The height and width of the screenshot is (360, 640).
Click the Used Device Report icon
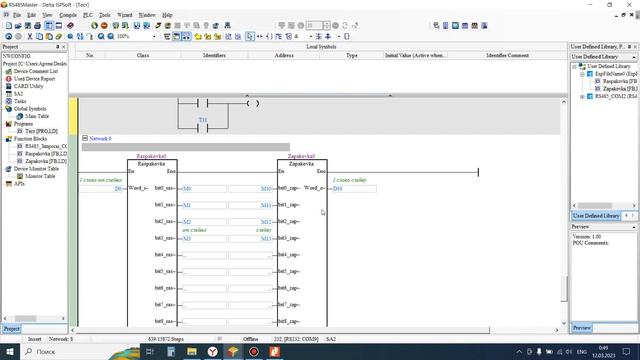[x=9, y=78]
